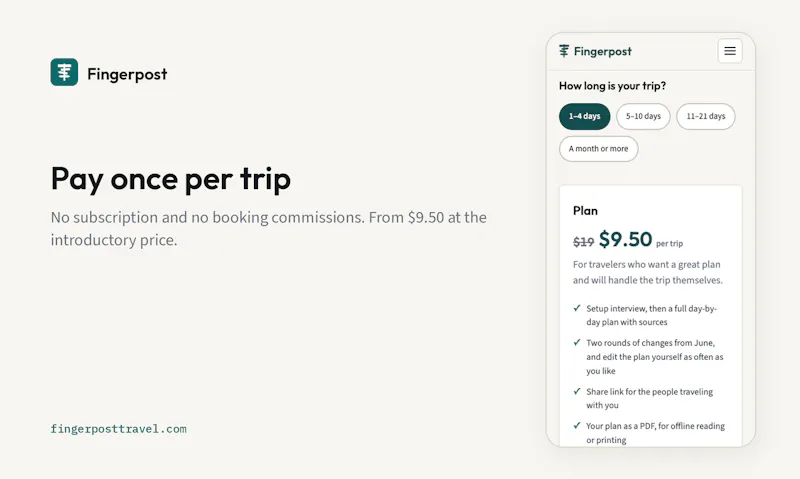This screenshot has height=479, width=800.
Task: Select the 1–4 days trip length
Action: point(585,116)
